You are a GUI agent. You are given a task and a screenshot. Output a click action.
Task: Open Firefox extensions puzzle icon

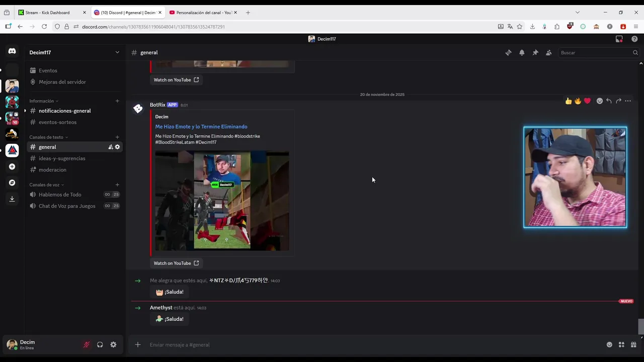coord(557,27)
